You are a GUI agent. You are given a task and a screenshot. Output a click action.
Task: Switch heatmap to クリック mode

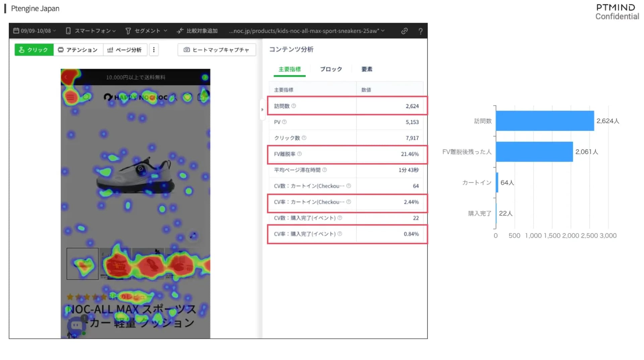(34, 50)
